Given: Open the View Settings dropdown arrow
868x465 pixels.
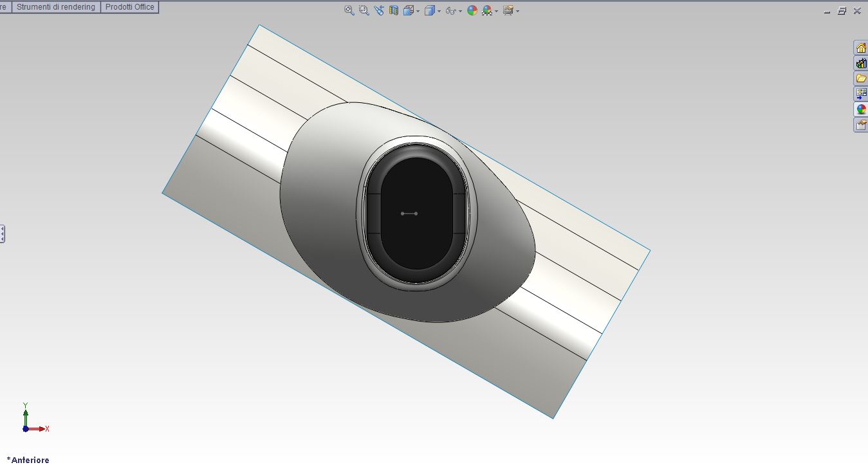Looking at the screenshot, I should [517, 11].
